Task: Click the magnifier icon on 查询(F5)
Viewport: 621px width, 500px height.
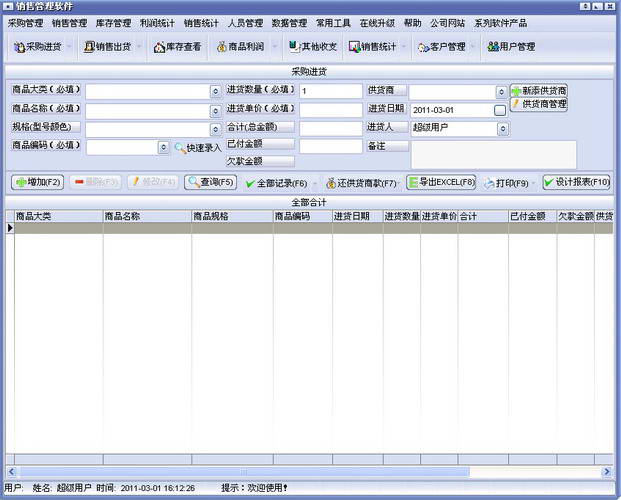Action: [x=194, y=182]
